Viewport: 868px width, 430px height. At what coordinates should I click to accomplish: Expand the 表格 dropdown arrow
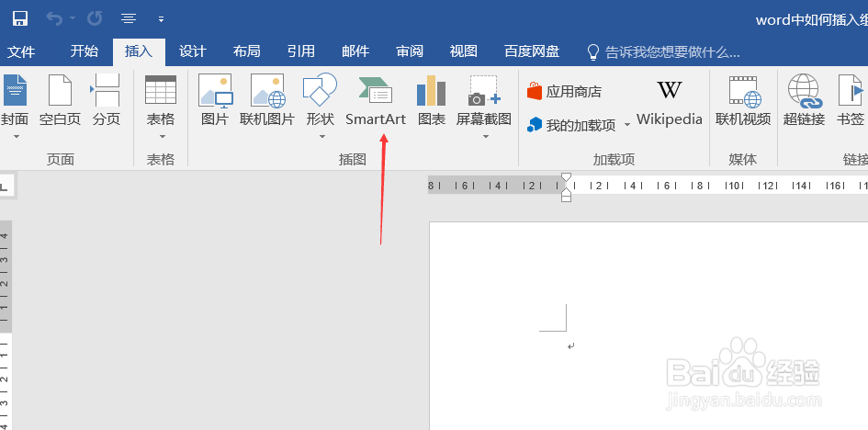pos(163,137)
